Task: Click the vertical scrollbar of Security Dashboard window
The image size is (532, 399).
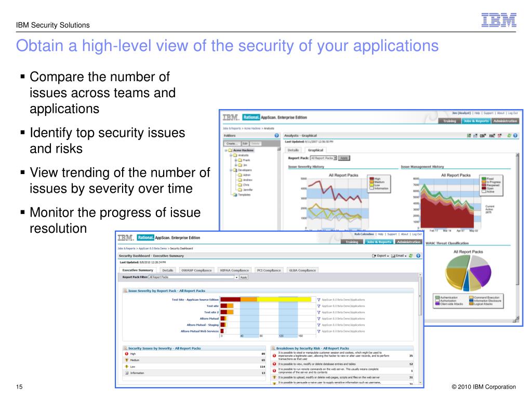Action: tap(420, 328)
